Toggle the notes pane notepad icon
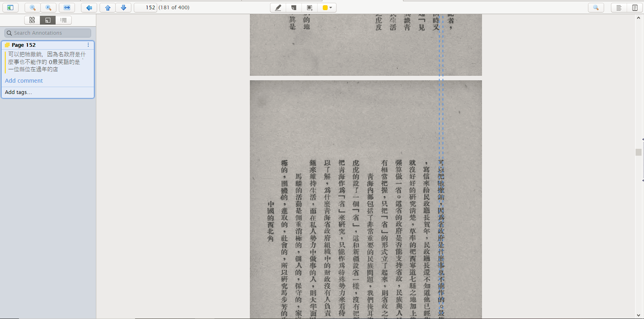The height and width of the screenshot is (319, 644). click(x=635, y=8)
